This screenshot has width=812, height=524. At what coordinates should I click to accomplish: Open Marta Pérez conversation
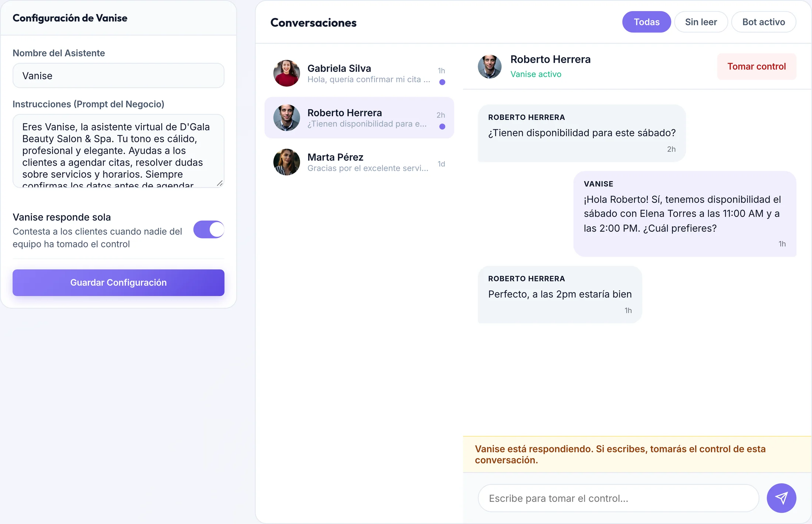point(359,162)
